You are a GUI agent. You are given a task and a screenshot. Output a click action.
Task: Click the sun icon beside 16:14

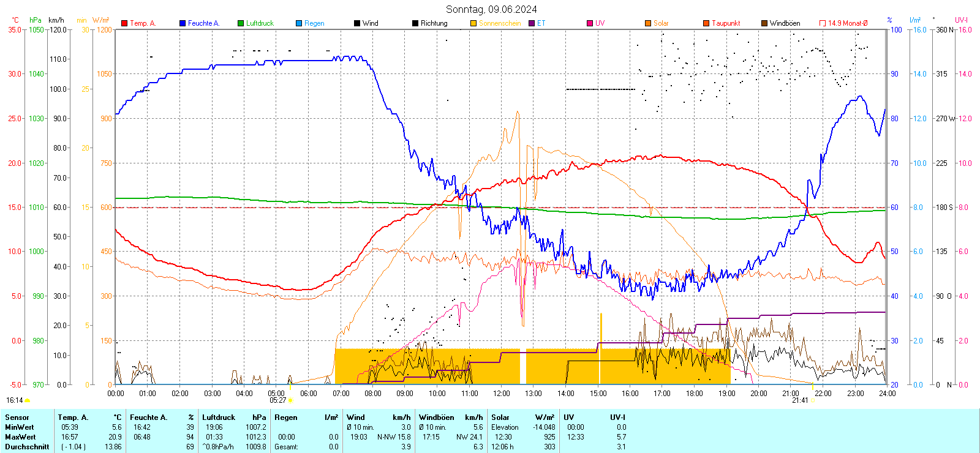coord(27,400)
